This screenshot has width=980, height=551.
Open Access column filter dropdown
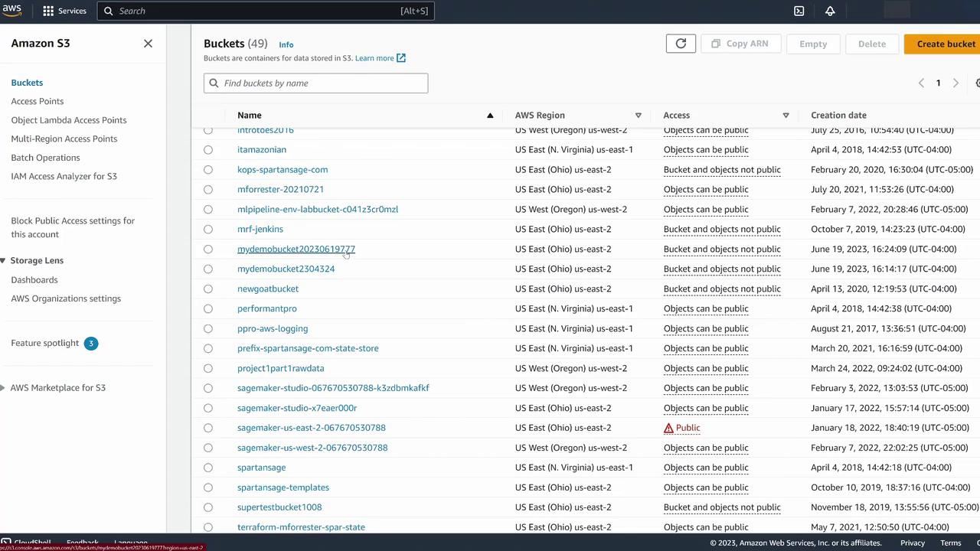786,116
